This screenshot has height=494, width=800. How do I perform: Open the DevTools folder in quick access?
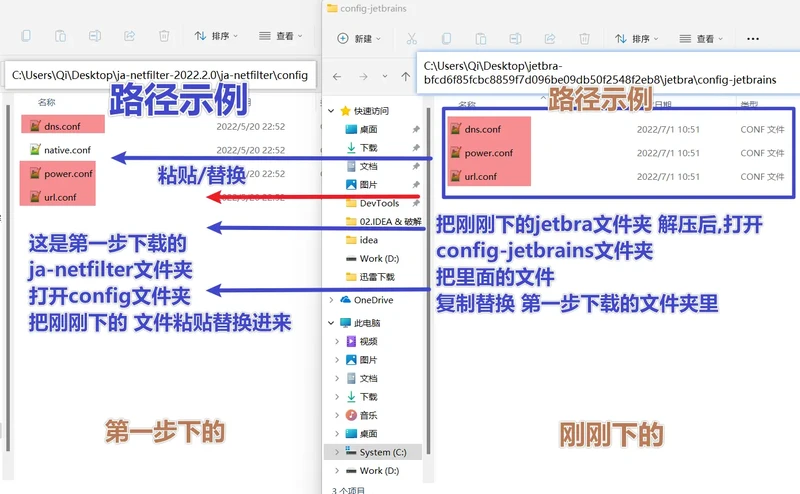click(x=379, y=203)
